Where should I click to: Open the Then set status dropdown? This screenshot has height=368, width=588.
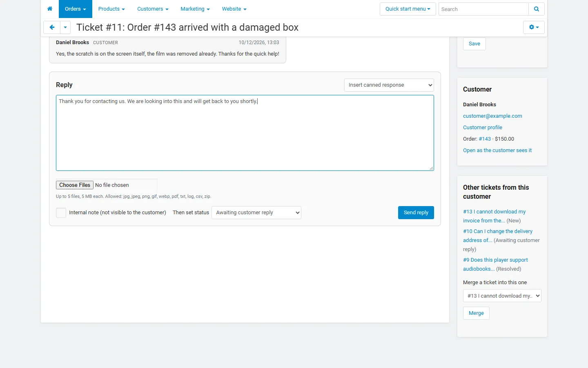point(256,213)
